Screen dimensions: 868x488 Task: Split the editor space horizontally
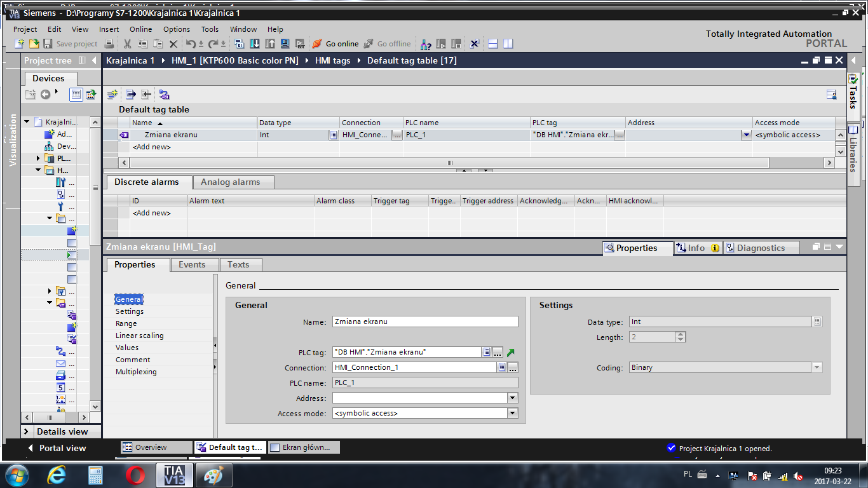(x=492, y=44)
